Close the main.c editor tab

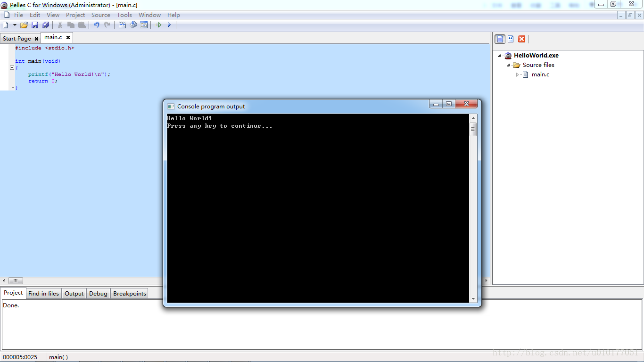(x=68, y=38)
